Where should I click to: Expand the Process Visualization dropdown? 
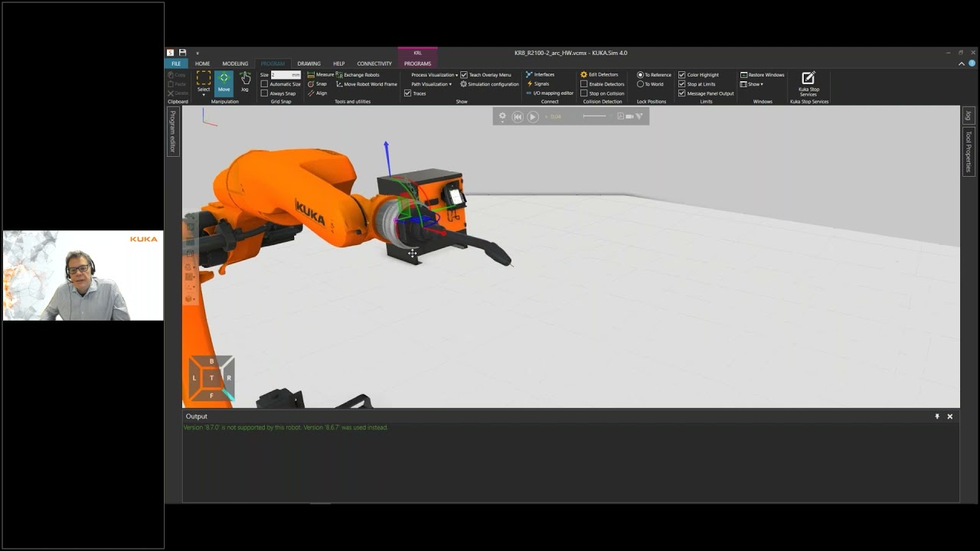pyautogui.click(x=434, y=75)
